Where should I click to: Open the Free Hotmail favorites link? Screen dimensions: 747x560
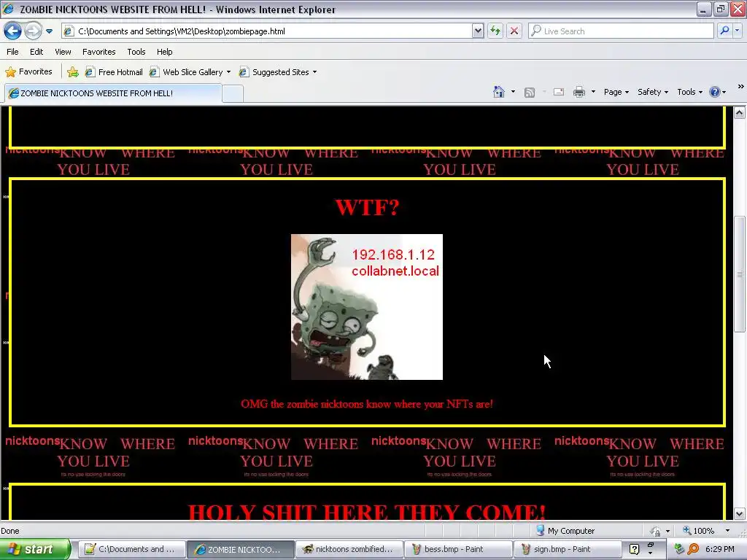(114, 72)
